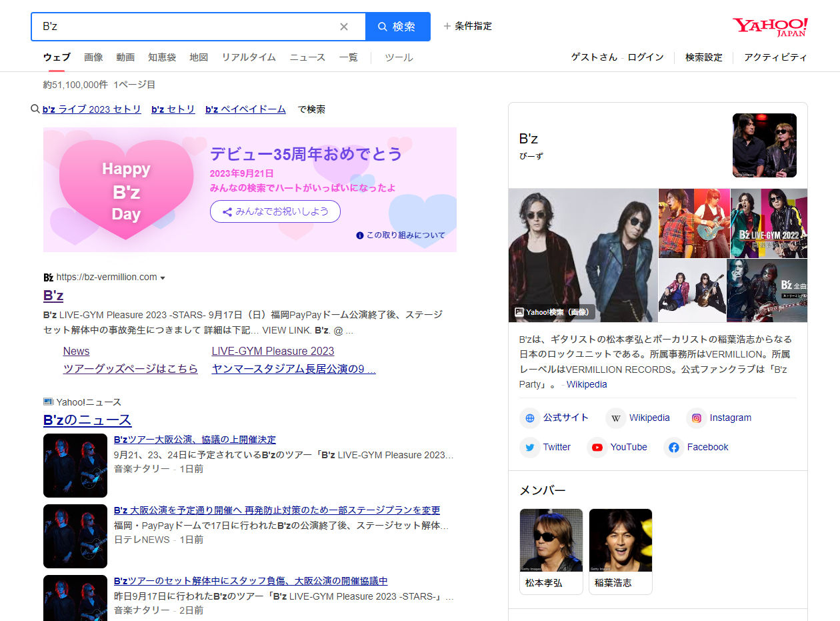The image size is (840, 621).
Task: Open news about 大阪公演を予定通り開催へ
Action: click(277, 510)
